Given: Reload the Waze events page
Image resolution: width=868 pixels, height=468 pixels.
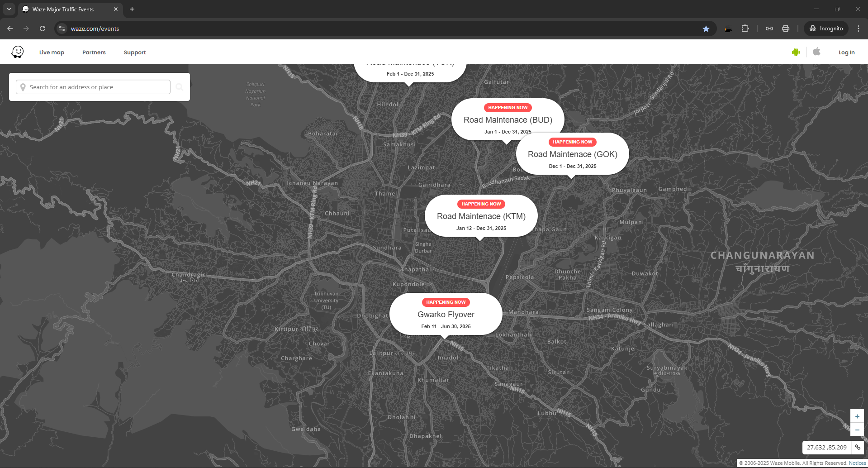Looking at the screenshot, I should pyautogui.click(x=43, y=29).
